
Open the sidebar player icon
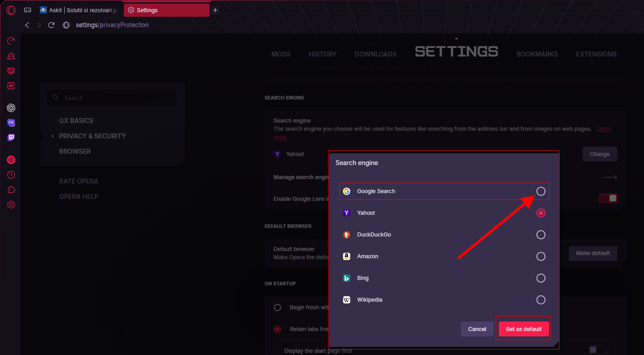(x=11, y=160)
